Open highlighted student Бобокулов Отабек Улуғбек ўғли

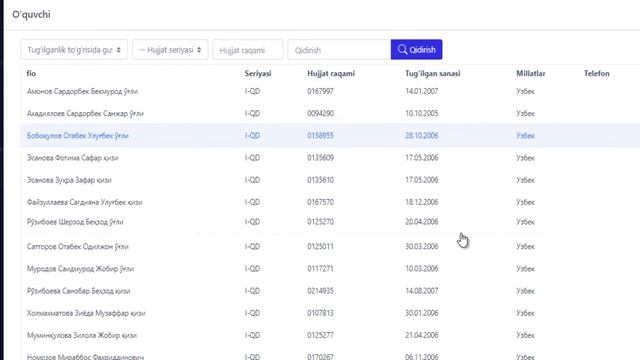(x=78, y=136)
